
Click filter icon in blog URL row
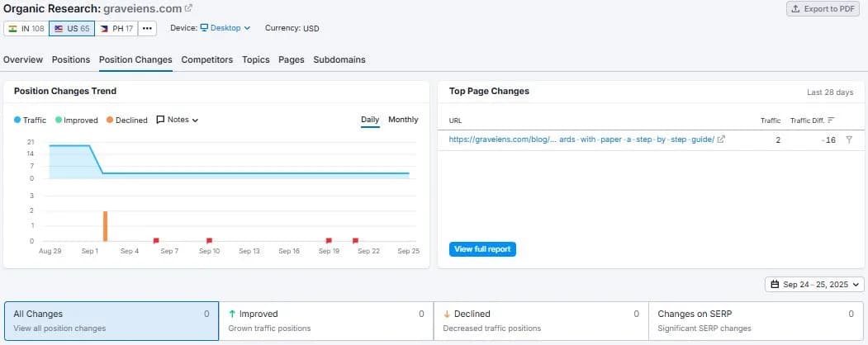pyautogui.click(x=849, y=139)
